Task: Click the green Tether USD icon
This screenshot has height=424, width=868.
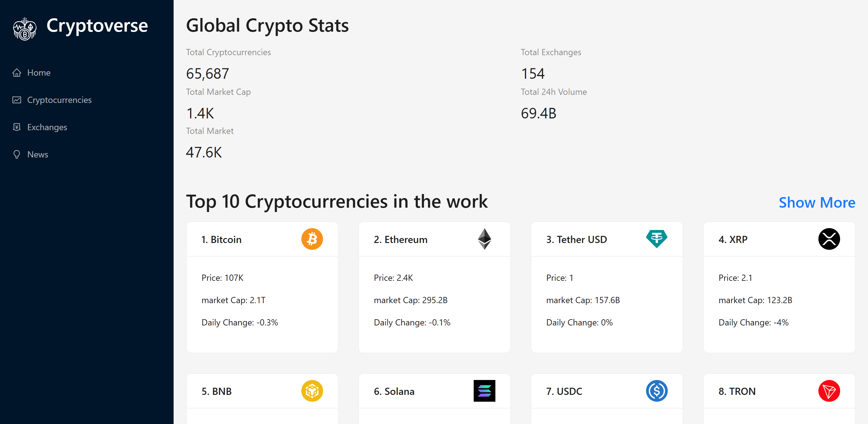Action: pos(656,238)
